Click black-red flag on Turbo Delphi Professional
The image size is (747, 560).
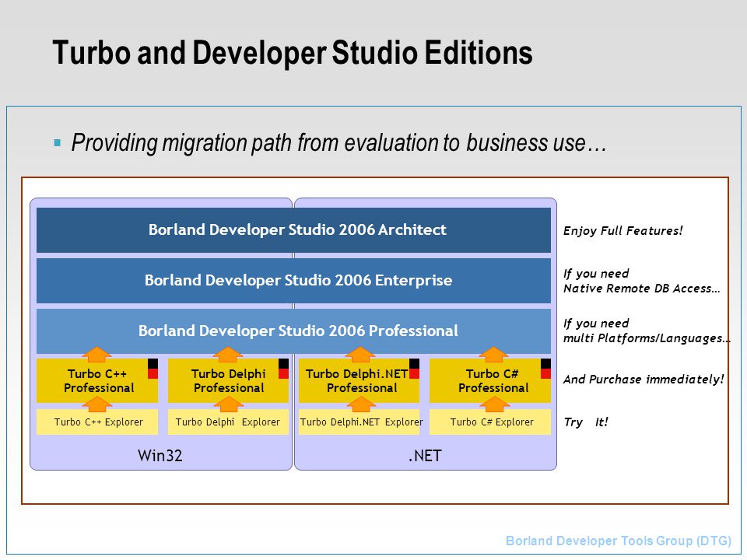click(283, 369)
